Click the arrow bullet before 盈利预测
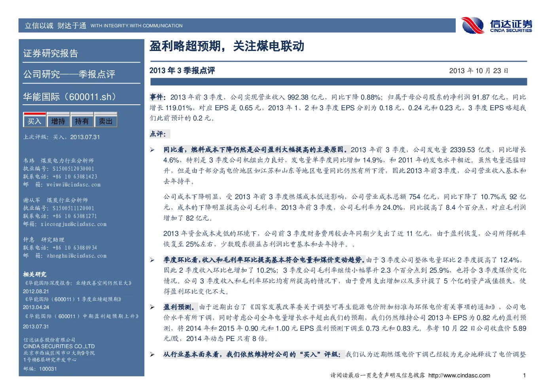This screenshot has width=555, height=392. point(152,307)
